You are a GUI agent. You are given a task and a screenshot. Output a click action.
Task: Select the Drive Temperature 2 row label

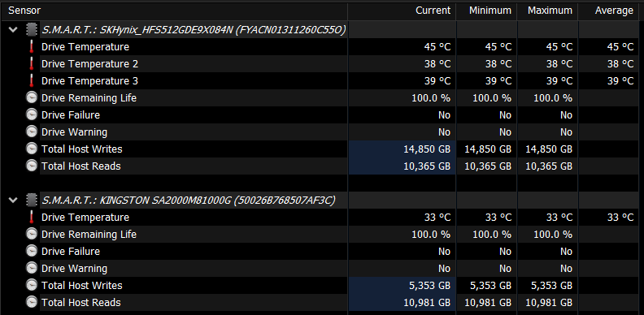90,64
